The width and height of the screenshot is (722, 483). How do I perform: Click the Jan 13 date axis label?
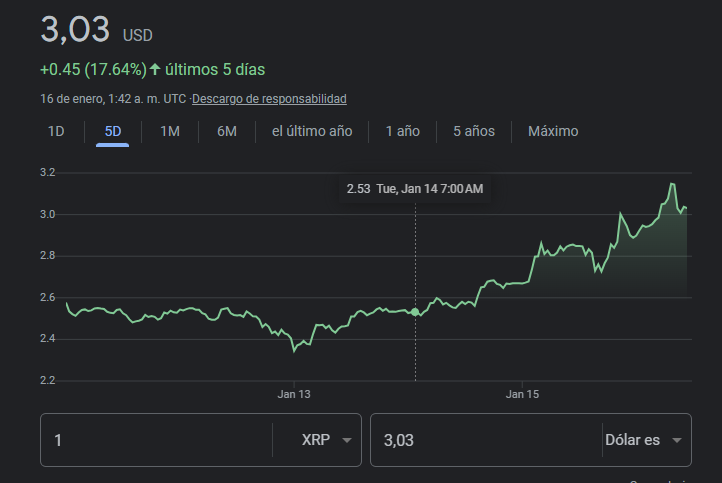coord(294,395)
